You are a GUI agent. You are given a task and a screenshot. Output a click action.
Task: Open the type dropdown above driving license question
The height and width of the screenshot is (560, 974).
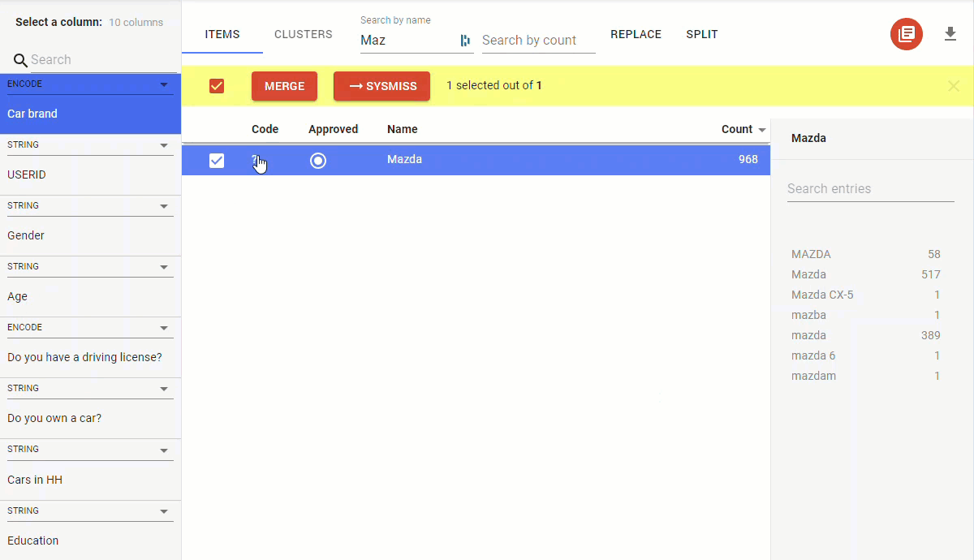pos(164,328)
